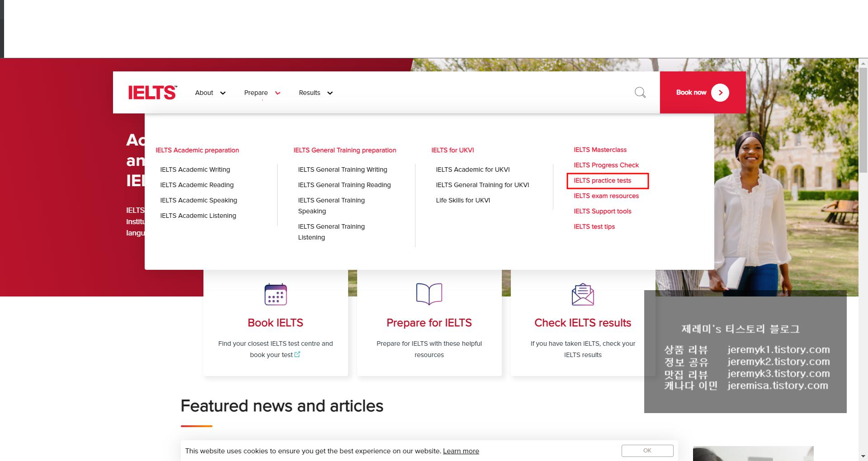
Task: Select IELTS Academic for UKVI
Action: pyautogui.click(x=472, y=169)
